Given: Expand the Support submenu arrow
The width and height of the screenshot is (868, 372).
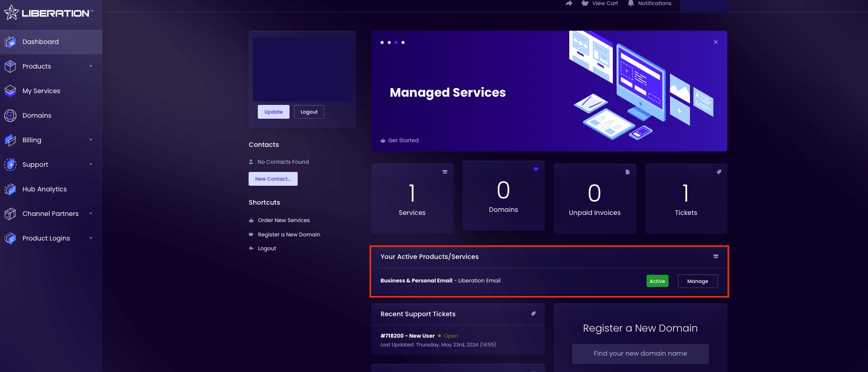Looking at the screenshot, I should coord(91,164).
